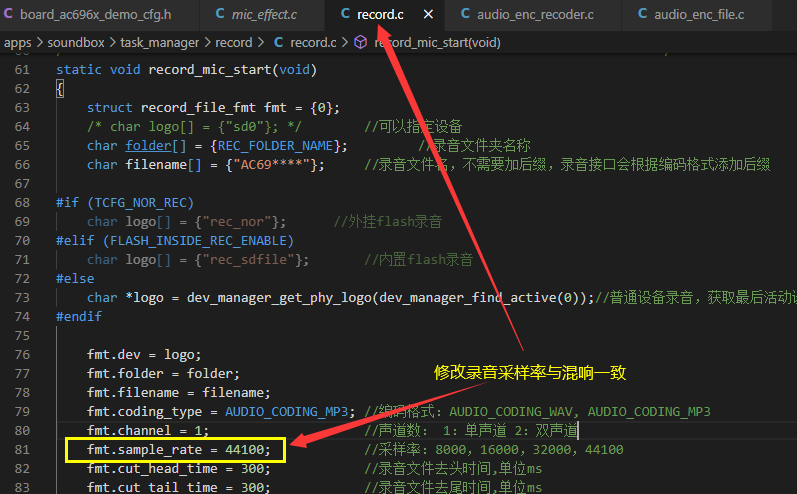Click the C file icon in the breadcrumb

point(279,42)
